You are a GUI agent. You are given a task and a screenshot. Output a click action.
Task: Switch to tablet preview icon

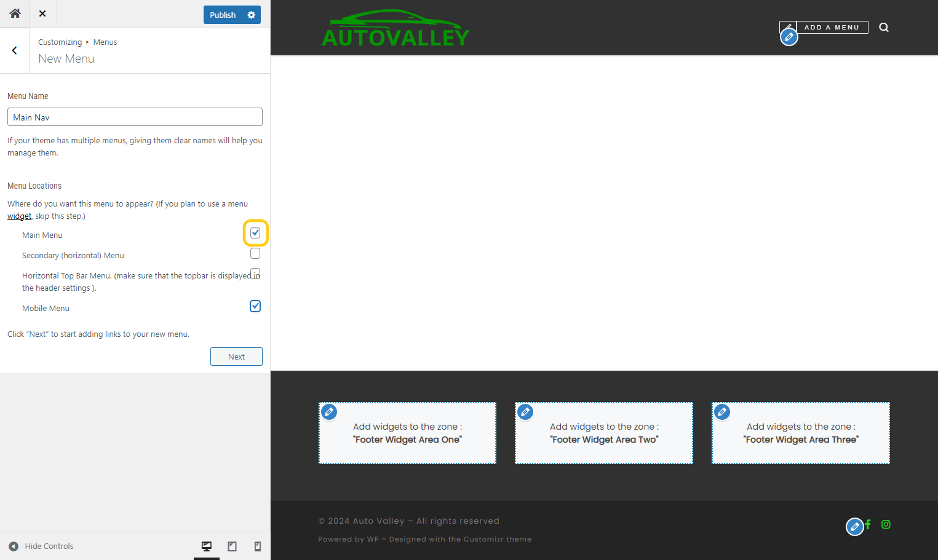click(232, 546)
